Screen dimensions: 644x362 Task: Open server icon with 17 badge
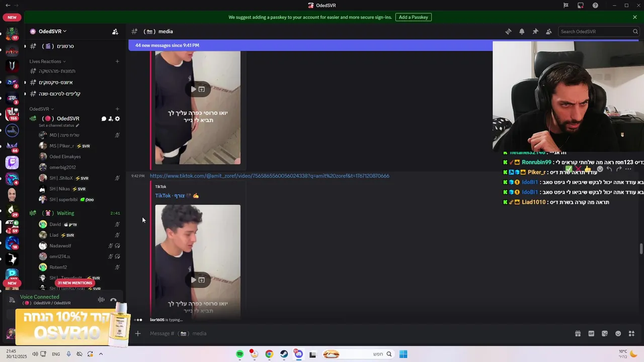12,34
